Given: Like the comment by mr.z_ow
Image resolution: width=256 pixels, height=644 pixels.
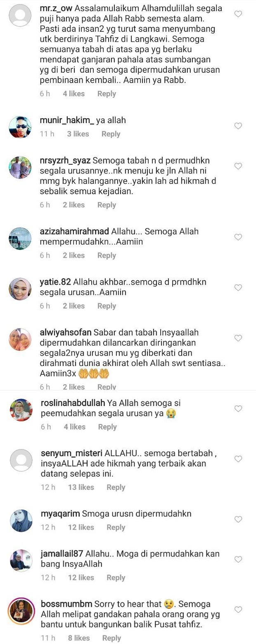Looking at the screenshot, I should pyautogui.click(x=238, y=14).
